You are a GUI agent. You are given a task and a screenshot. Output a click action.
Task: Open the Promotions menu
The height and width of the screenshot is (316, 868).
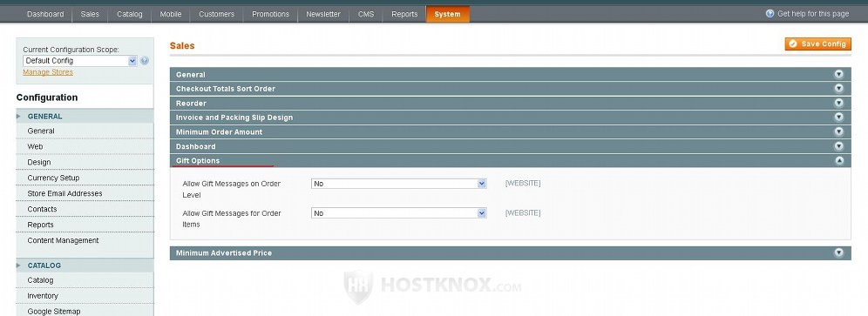(270, 15)
